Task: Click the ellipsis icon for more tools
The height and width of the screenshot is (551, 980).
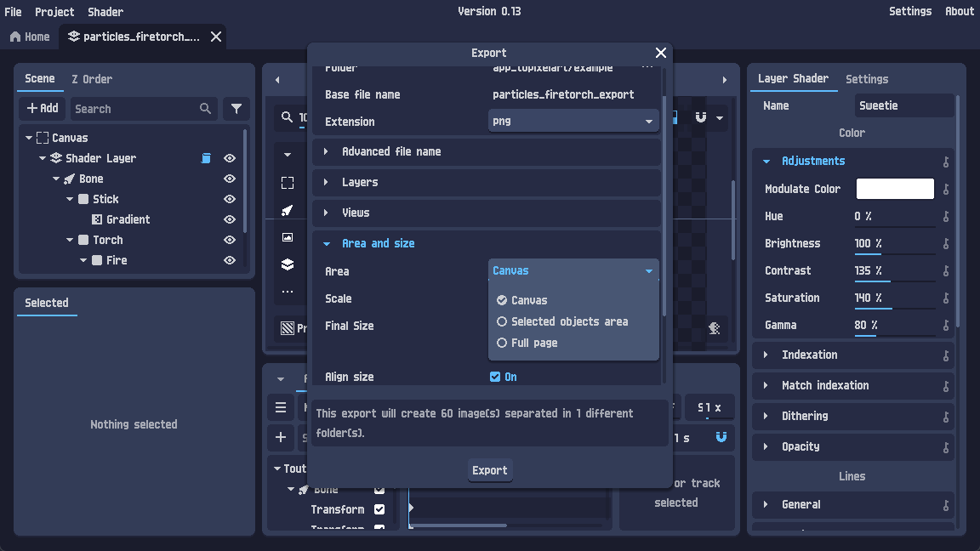Action: pyautogui.click(x=287, y=291)
